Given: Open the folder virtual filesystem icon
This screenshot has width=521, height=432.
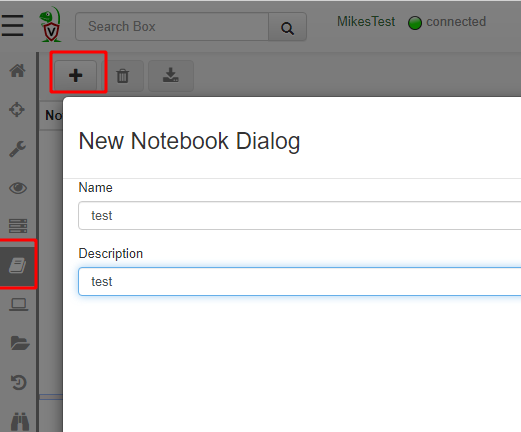Looking at the screenshot, I should point(20,343).
